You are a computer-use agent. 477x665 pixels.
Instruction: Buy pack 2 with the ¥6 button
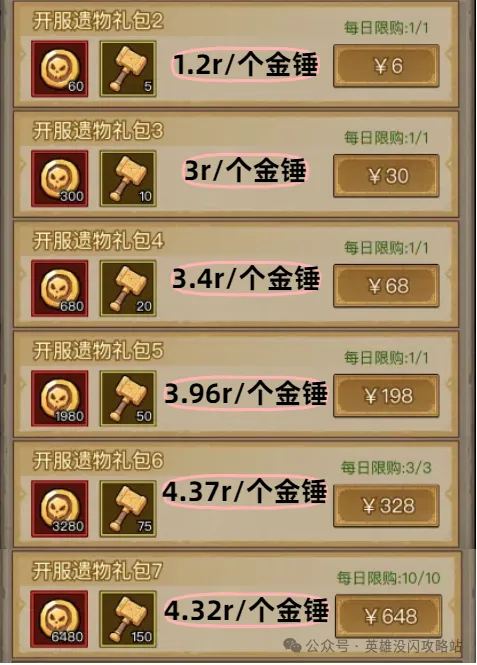pyautogui.click(x=386, y=66)
